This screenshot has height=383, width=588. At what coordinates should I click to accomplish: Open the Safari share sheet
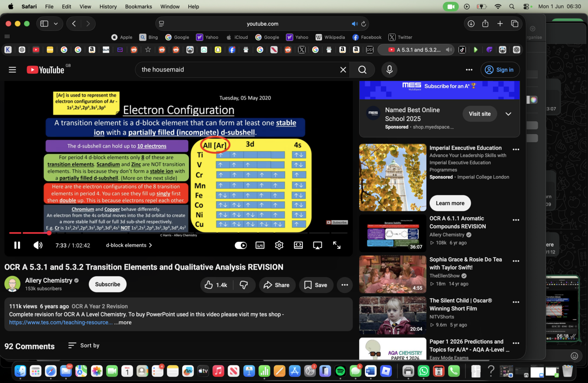click(485, 24)
